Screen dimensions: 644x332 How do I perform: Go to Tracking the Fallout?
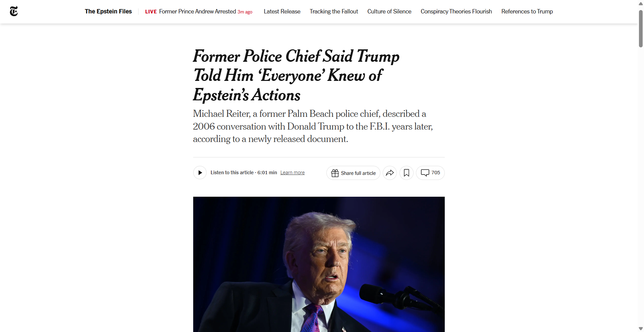click(x=334, y=11)
